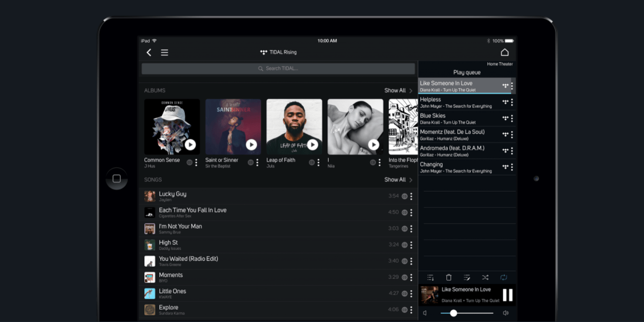Viewport: 644px width, 322px height.
Task: Open the now-playing bar track title
Action: pos(466,289)
